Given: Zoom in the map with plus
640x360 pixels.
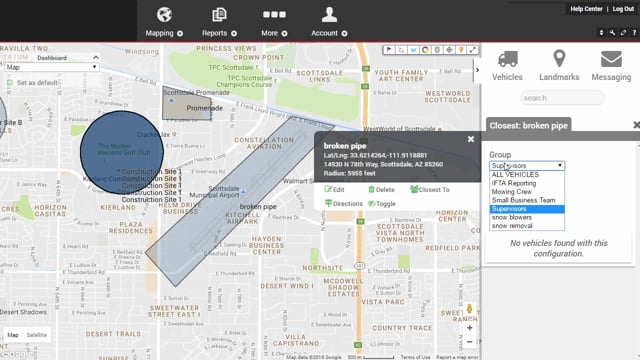Looking at the screenshot, I should tap(469, 328).
